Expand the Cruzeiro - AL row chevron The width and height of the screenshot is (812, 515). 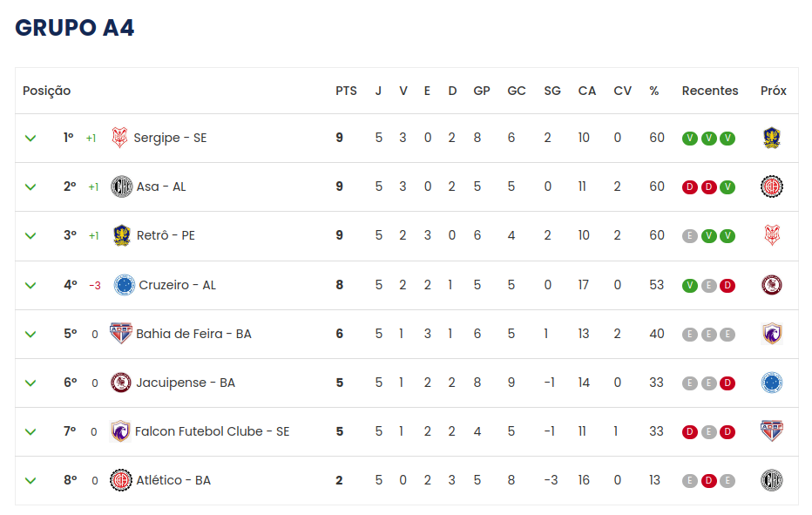click(x=30, y=286)
